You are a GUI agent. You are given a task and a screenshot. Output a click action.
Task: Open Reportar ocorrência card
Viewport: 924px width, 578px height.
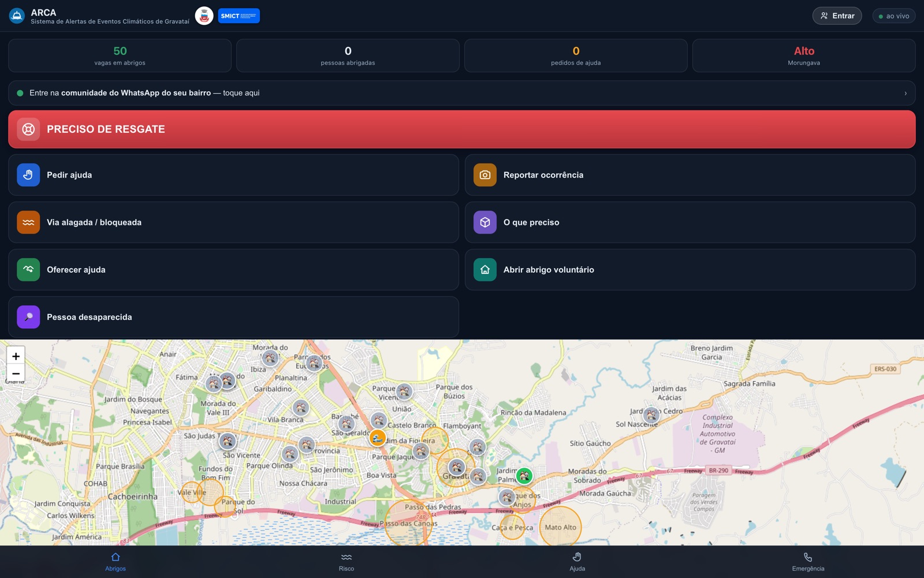pyautogui.click(x=690, y=175)
